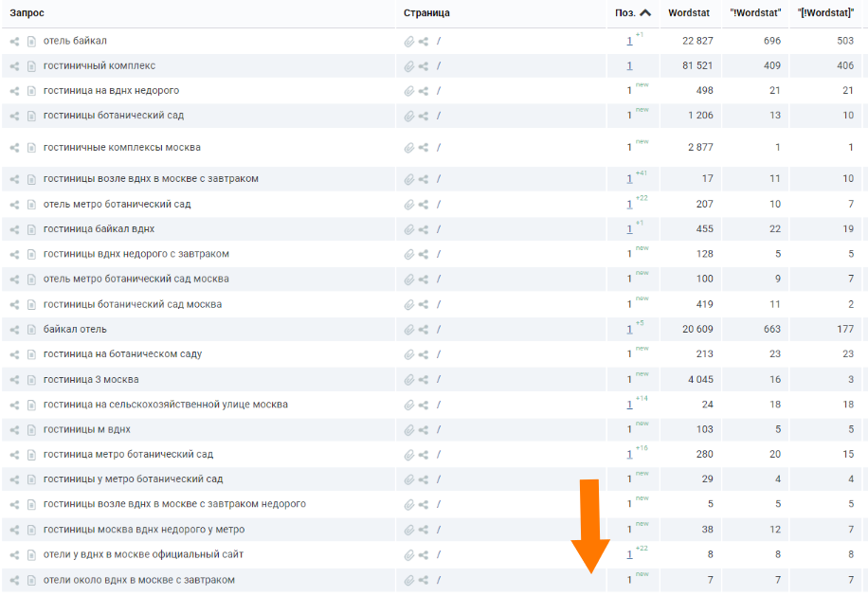868x596 pixels.
Task: Click share icon left of гостиница на вднх недорого
Action: pos(14,91)
